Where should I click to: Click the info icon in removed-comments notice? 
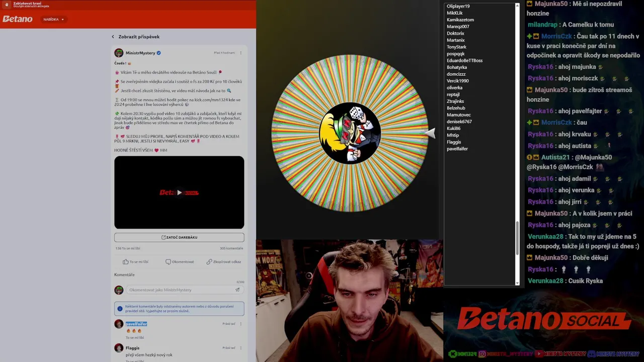pyautogui.click(x=120, y=309)
